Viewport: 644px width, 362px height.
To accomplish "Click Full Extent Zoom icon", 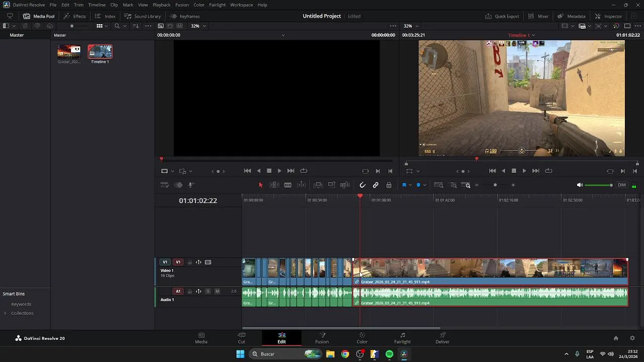I will (439, 185).
